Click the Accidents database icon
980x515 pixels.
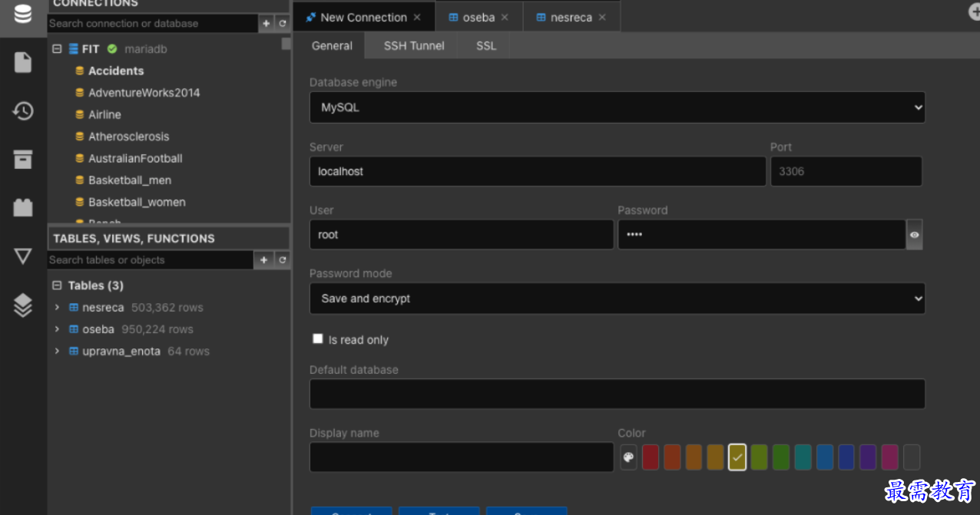coord(80,71)
